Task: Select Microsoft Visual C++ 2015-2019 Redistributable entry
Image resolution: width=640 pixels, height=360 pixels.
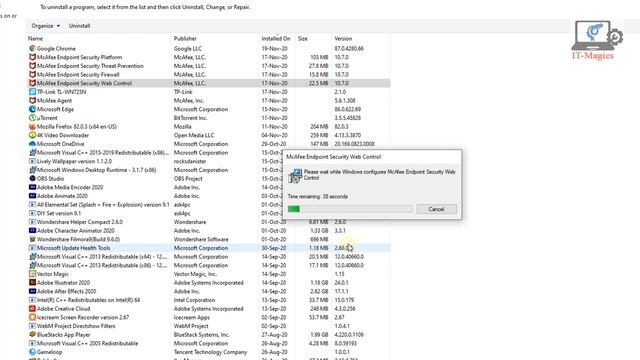Action: pos(102,153)
